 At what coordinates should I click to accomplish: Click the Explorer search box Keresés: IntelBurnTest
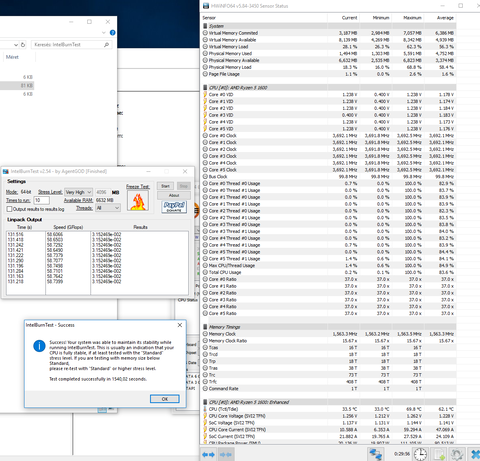(x=72, y=45)
